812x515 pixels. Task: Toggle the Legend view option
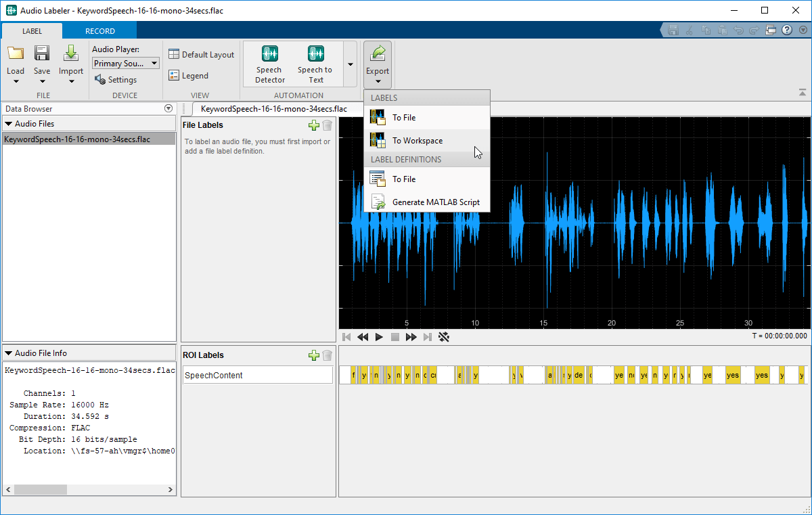[189, 76]
